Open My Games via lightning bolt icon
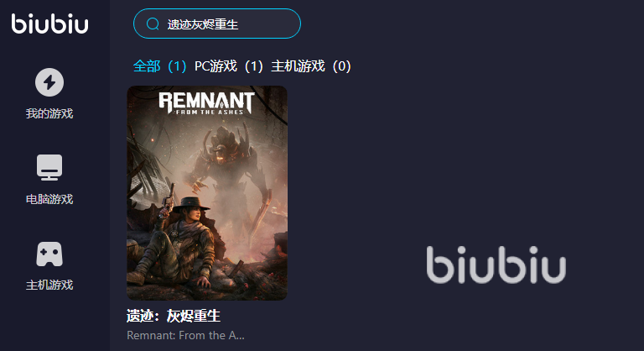Screen dimensions: 644x351 pyautogui.click(x=49, y=82)
